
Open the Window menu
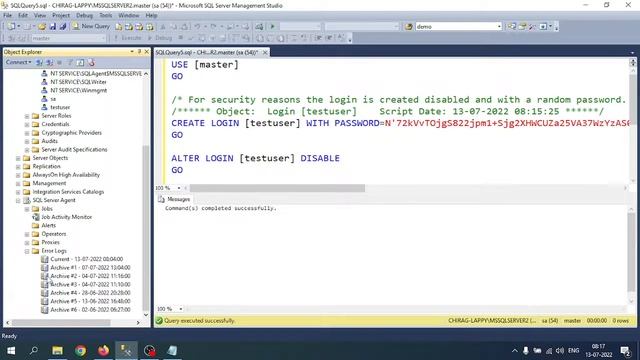pyautogui.click(x=129, y=16)
